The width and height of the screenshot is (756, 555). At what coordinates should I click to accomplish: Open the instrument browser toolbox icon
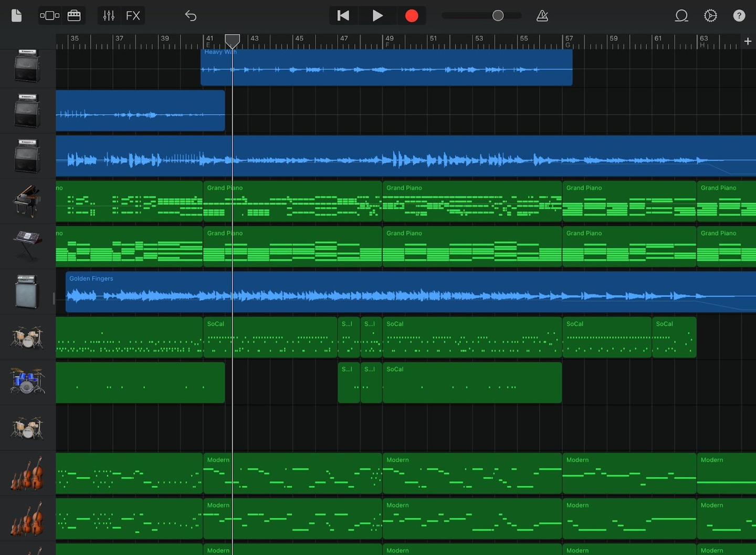pos(74,16)
